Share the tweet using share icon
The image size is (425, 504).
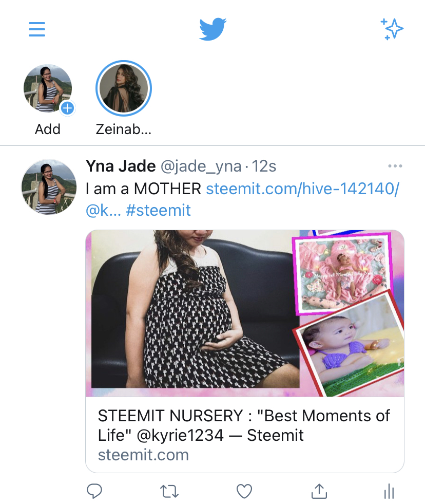click(x=319, y=491)
